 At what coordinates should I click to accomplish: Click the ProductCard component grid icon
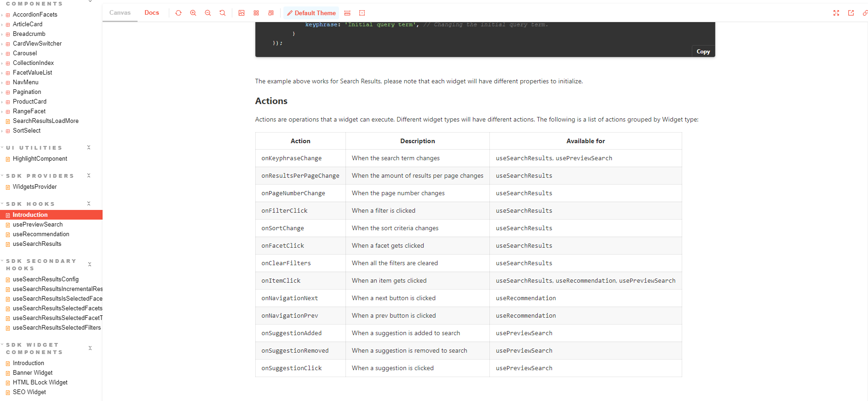coord(8,102)
